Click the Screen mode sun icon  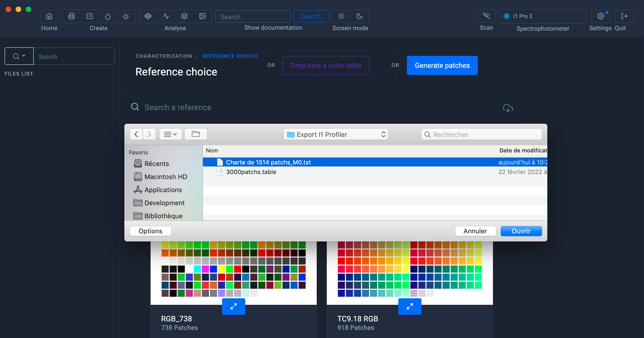341,16
